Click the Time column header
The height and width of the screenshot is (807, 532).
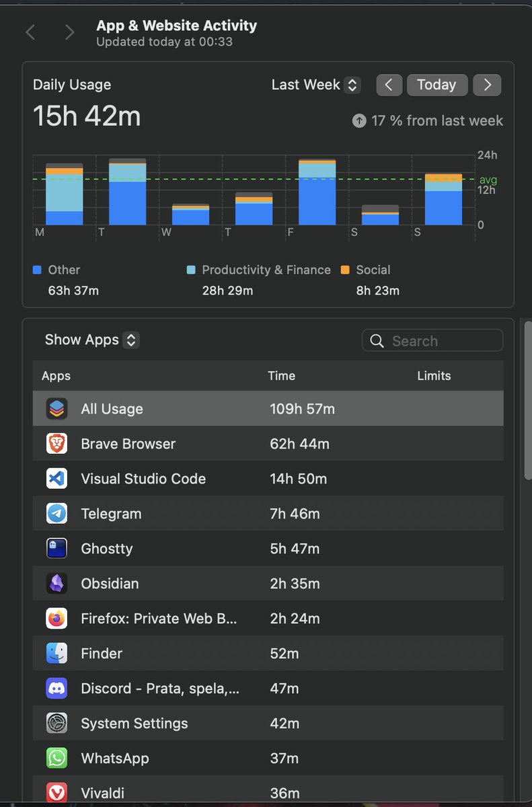(x=281, y=376)
